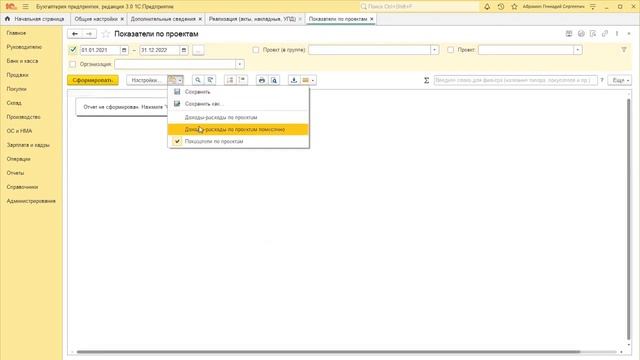Enable the Проект checkbox
Screen dimensions: 640x360
tap(450, 50)
